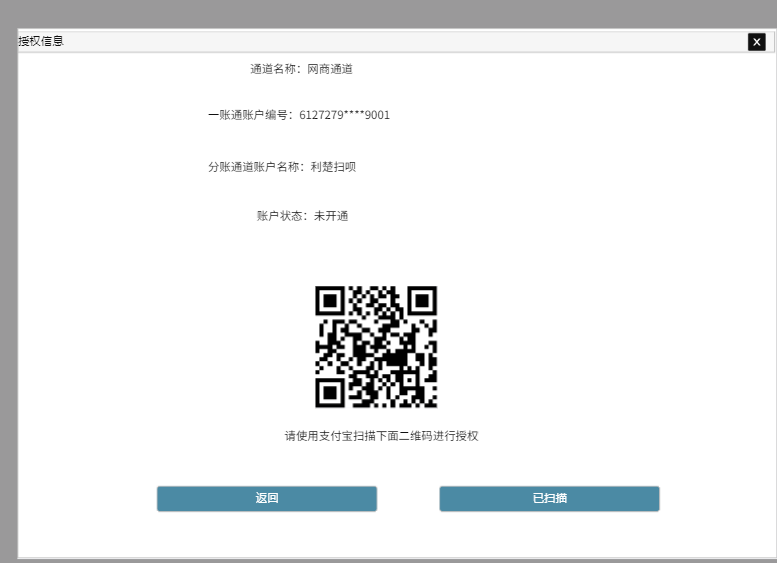Click the 通道名称 label
Screen dimensions: 777x563
(x=276, y=69)
